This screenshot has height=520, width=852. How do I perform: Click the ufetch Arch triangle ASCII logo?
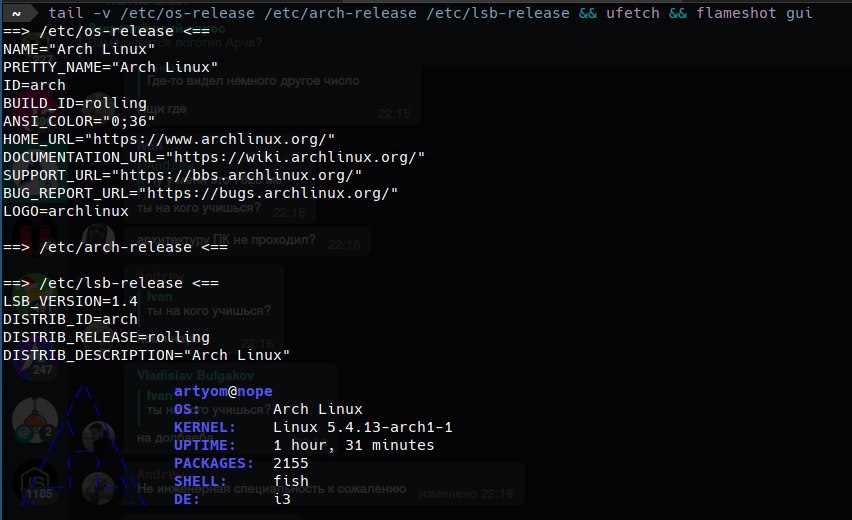coord(83,446)
